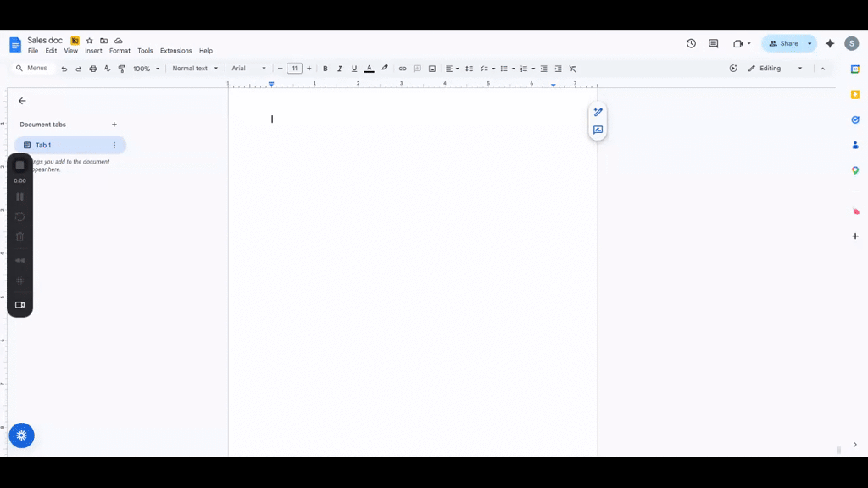
Task: Open Contacts side panel
Action: [x=855, y=145]
